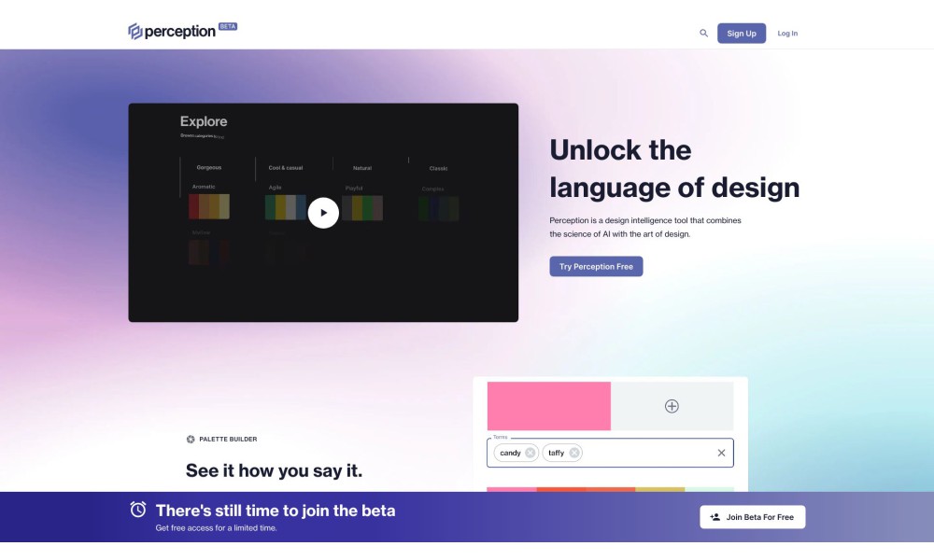Click the Classic category in the video
Image resolution: width=934 pixels, height=560 pixels.
(438, 168)
